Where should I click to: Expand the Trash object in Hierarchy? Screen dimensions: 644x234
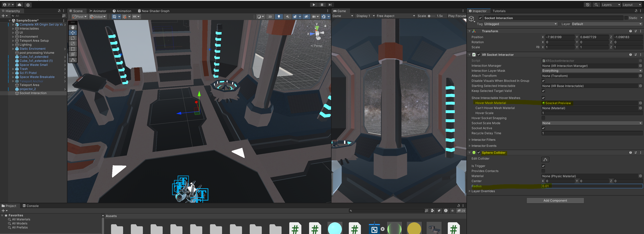(x=13, y=69)
